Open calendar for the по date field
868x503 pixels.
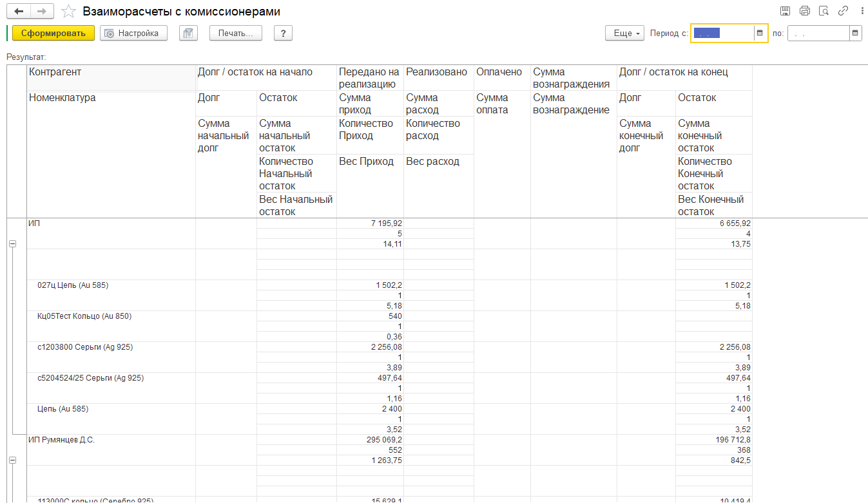click(855, 33)
